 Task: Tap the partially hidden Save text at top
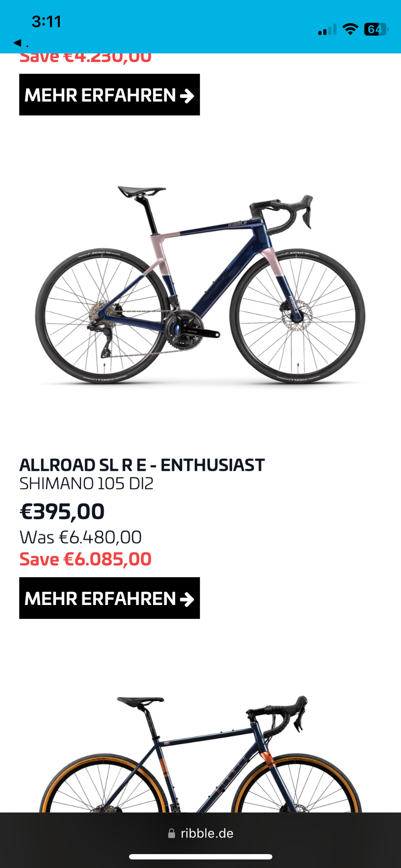pos(86,58)
